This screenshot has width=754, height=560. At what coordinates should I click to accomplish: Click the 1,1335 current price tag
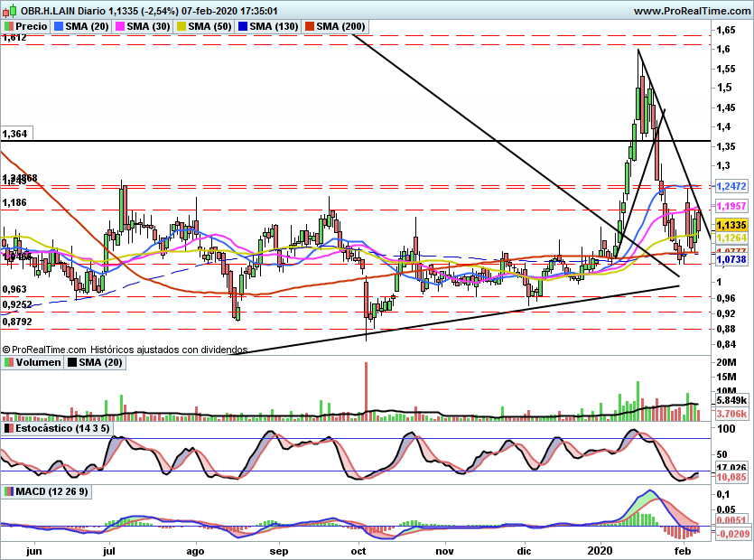[x=731, y=225]
